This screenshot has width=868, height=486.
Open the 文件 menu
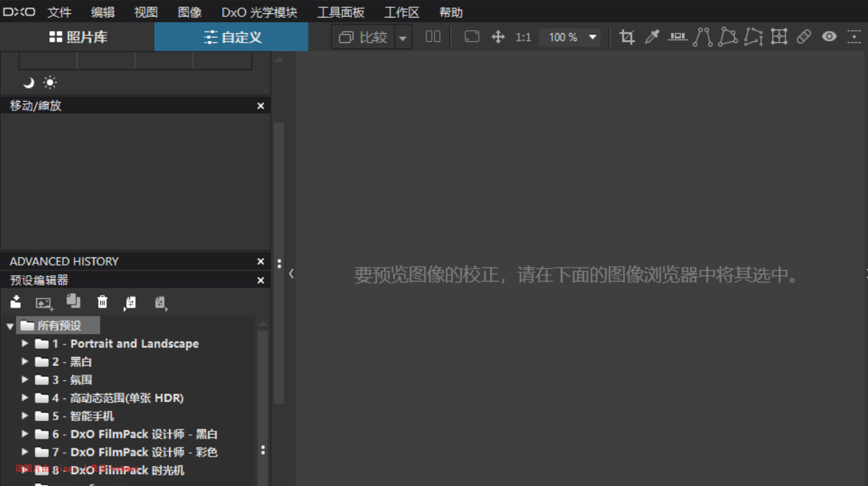pyautogui.click(x=59, y=12)
